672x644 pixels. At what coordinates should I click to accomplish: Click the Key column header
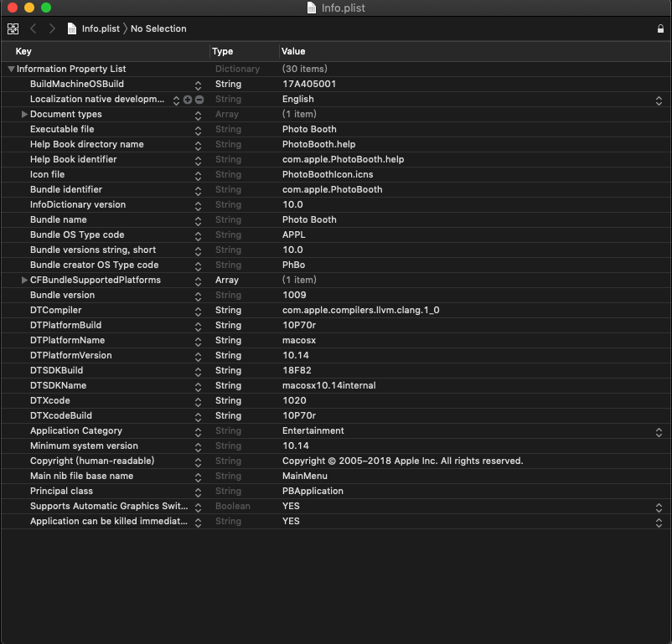tap(23, 51)
